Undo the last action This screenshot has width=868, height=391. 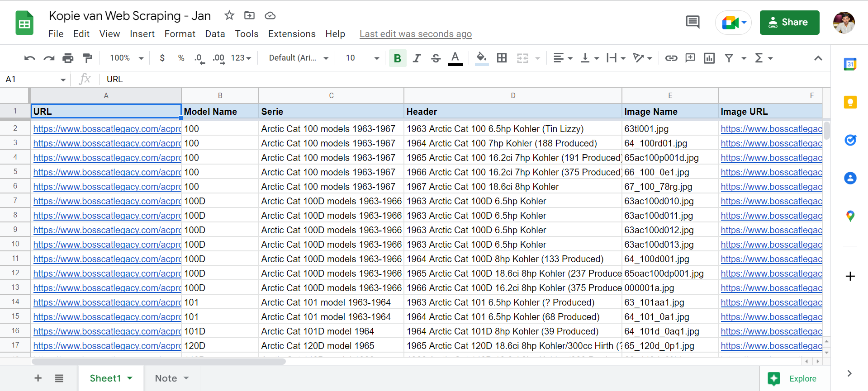30,58
